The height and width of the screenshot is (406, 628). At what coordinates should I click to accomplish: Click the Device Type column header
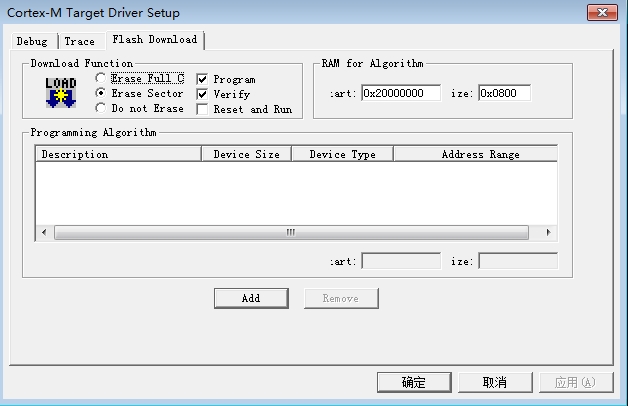tap(342, 154)
